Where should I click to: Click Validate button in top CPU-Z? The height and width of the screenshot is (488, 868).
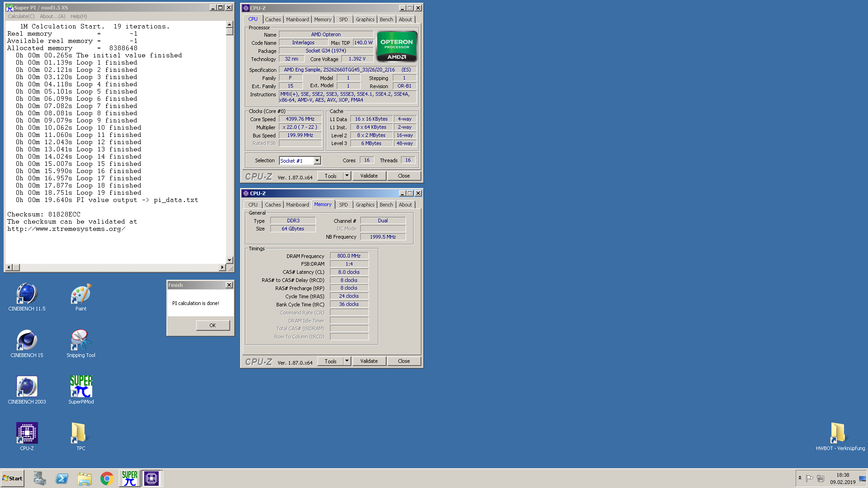tap(369, 176)
